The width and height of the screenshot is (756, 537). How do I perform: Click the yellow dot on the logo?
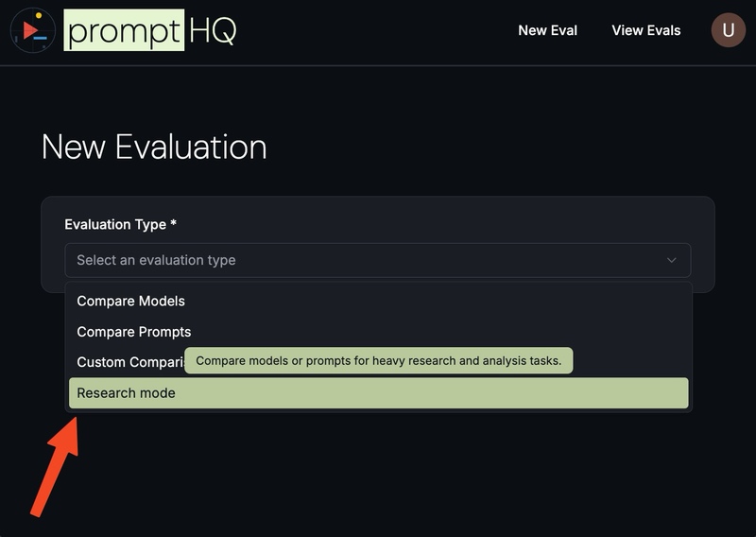[39, 15]
